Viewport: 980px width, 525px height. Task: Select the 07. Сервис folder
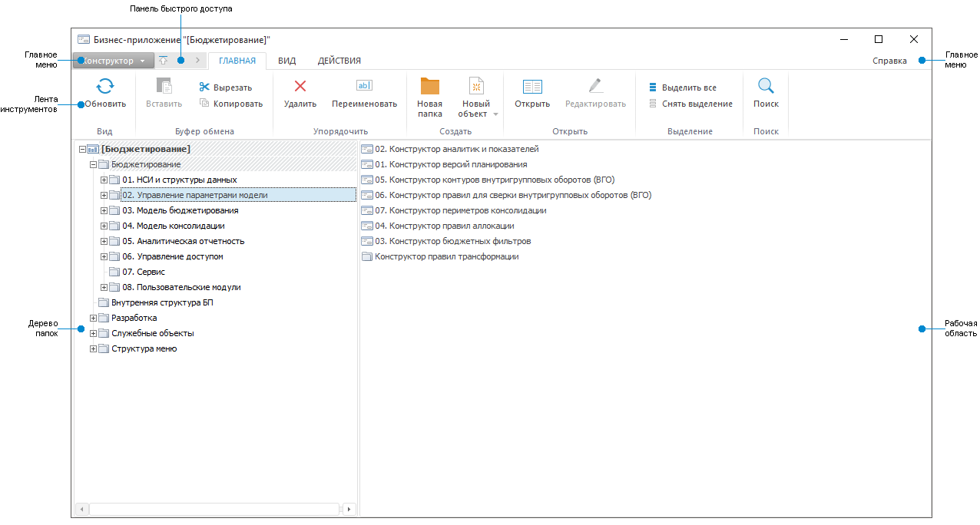tap(144, 272)
